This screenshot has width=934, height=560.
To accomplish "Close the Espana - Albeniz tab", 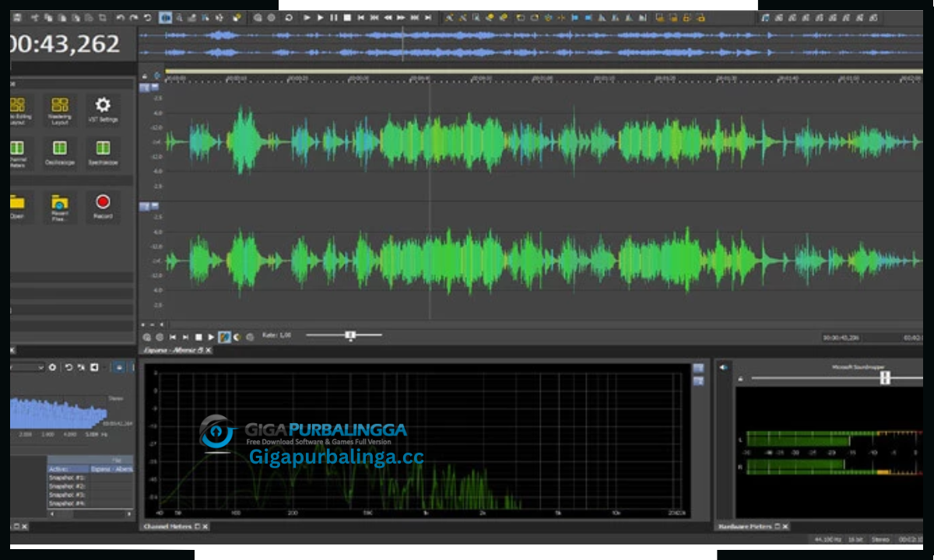I will pyautogui.click(x=208, y=351).
